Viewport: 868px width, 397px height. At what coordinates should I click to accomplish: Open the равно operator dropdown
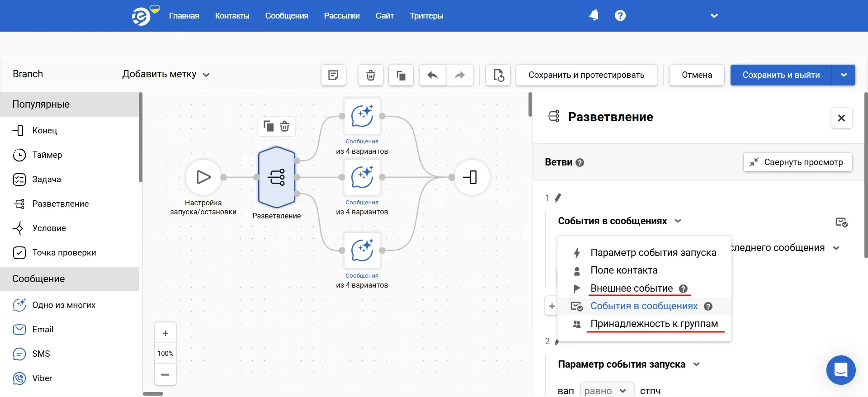click(605, 391)
